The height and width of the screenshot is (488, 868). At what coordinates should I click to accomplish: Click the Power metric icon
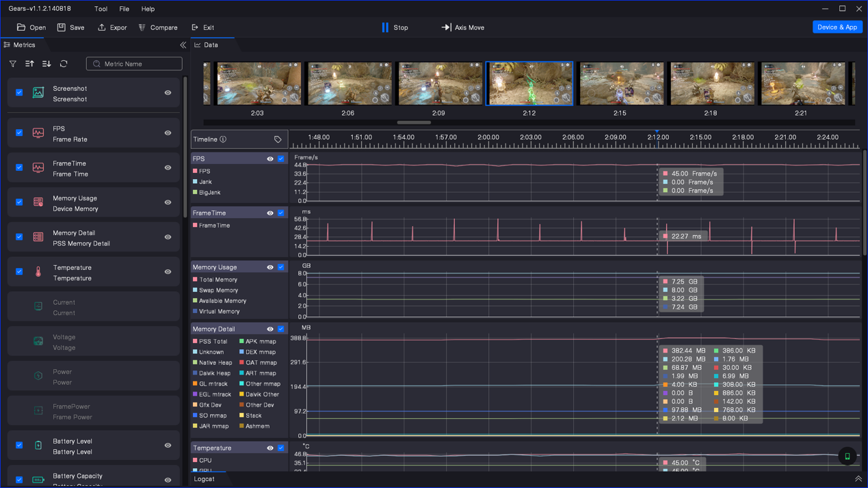38,377
